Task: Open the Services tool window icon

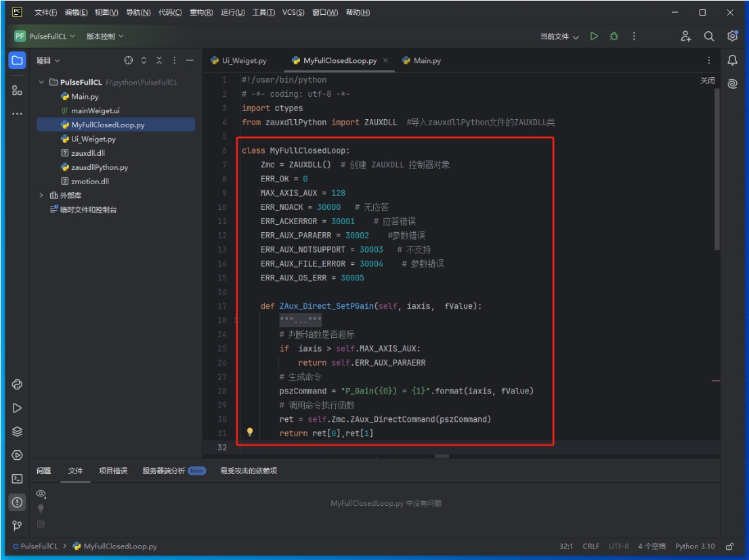Action: pyautogui.click(x=17, y=455)
